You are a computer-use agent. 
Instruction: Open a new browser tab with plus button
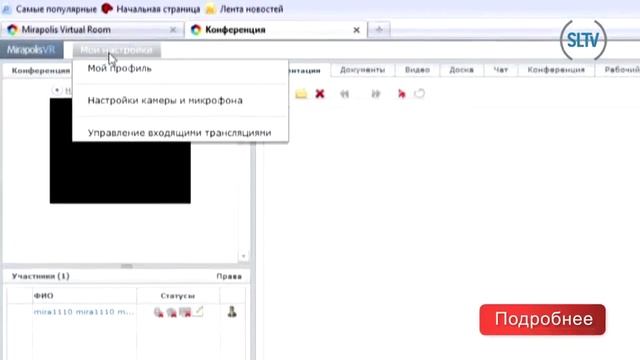coord(379,29)
